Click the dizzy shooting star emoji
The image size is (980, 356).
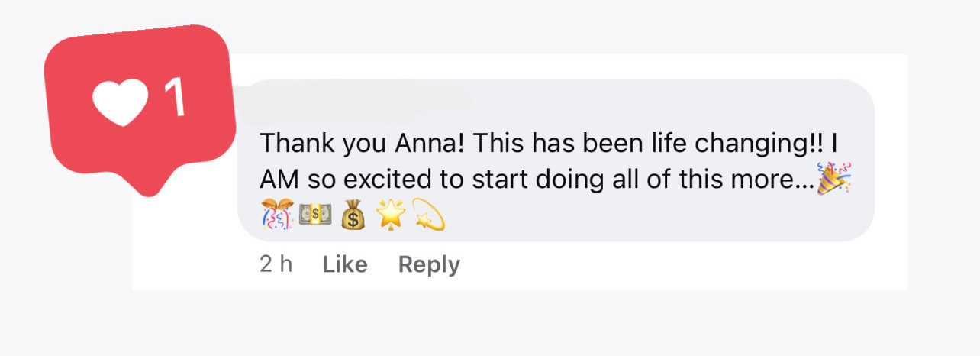pos(429,215)
